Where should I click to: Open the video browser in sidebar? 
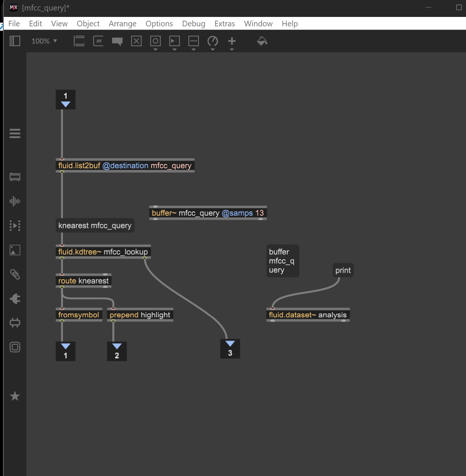coord(15,226)
